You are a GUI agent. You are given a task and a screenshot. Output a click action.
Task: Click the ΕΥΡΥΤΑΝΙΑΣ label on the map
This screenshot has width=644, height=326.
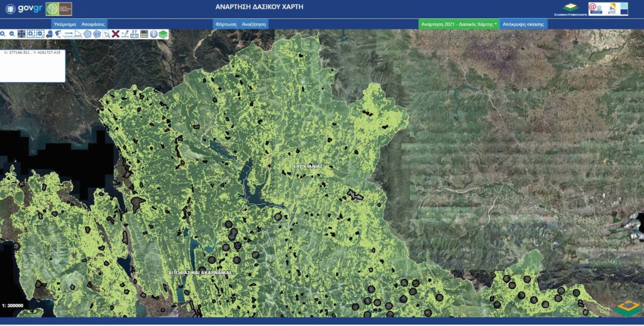tap(308, 166)
